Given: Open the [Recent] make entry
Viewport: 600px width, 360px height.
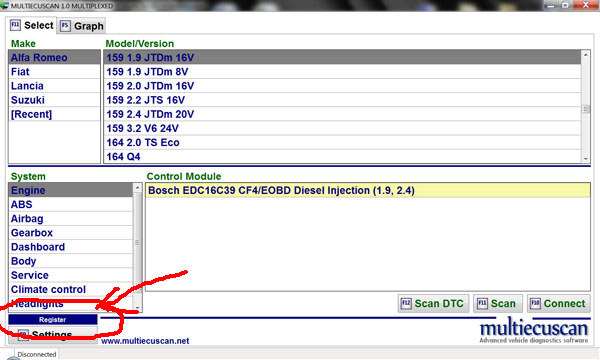Looking at the screenshot, I should [x=54, y=114].
